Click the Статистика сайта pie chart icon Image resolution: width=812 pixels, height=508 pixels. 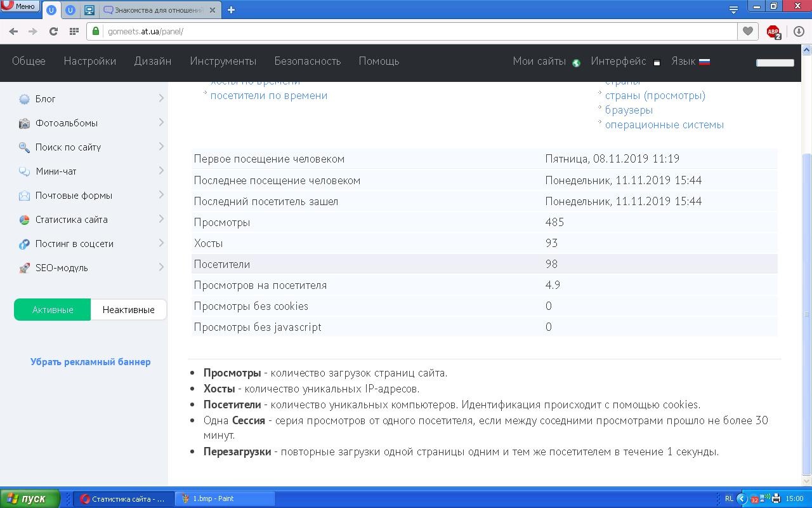(x=24, y=220)
